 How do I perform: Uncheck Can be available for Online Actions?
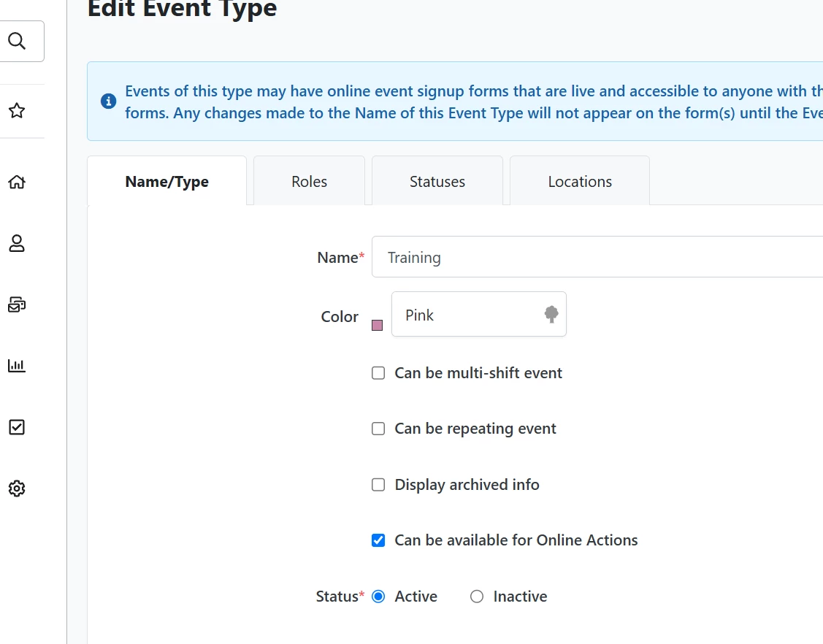pos(378,540)
